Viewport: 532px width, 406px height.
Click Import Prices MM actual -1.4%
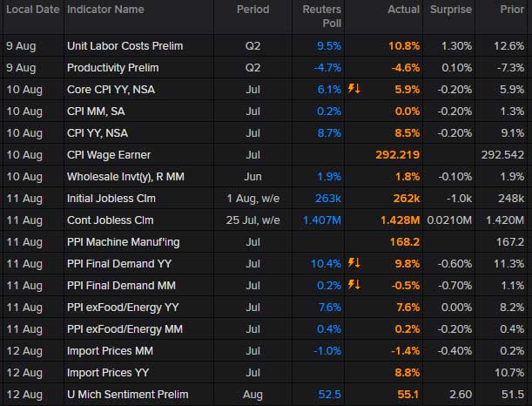click(x=406, y=350)
